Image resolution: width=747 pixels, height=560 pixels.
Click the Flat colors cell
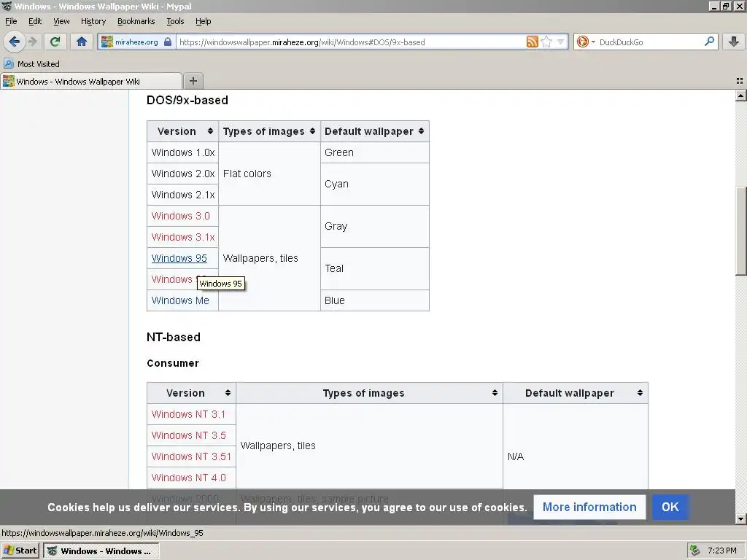[269, 174]
